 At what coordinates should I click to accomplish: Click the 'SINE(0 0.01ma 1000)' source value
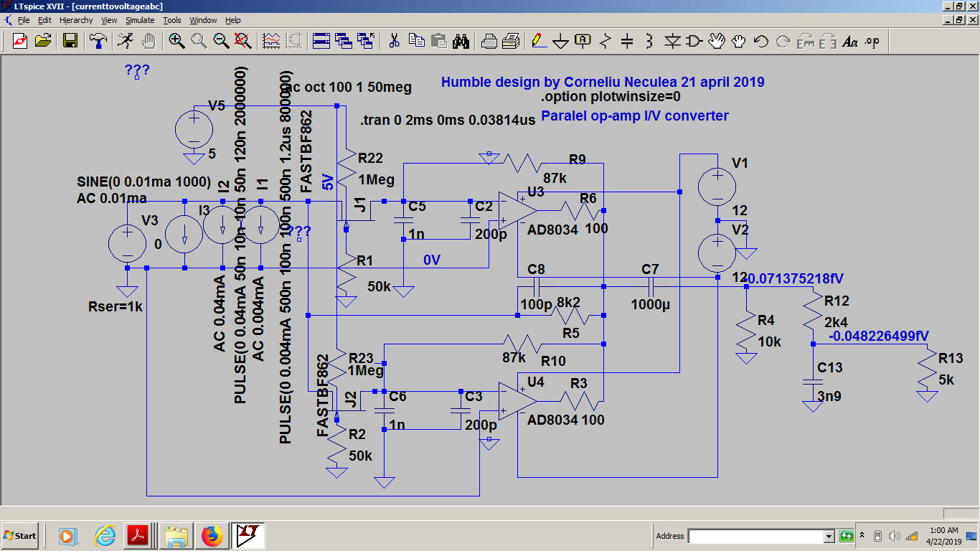point(143,182)
